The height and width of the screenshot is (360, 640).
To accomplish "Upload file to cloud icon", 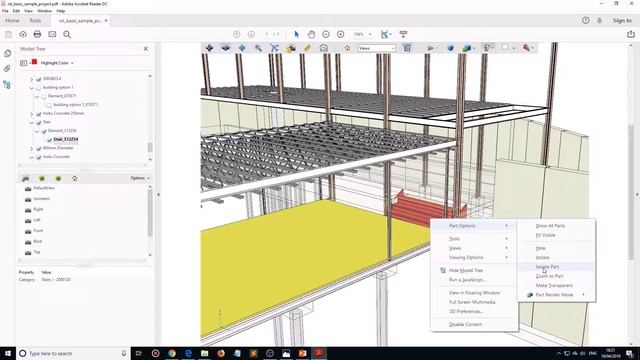I will [22, 34].
